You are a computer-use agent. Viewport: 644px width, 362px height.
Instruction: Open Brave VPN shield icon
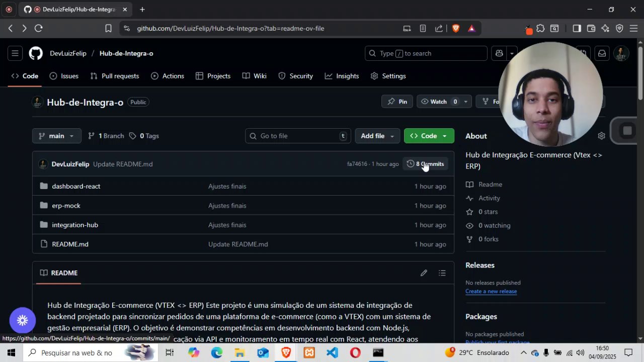click(x=619, y=29)
